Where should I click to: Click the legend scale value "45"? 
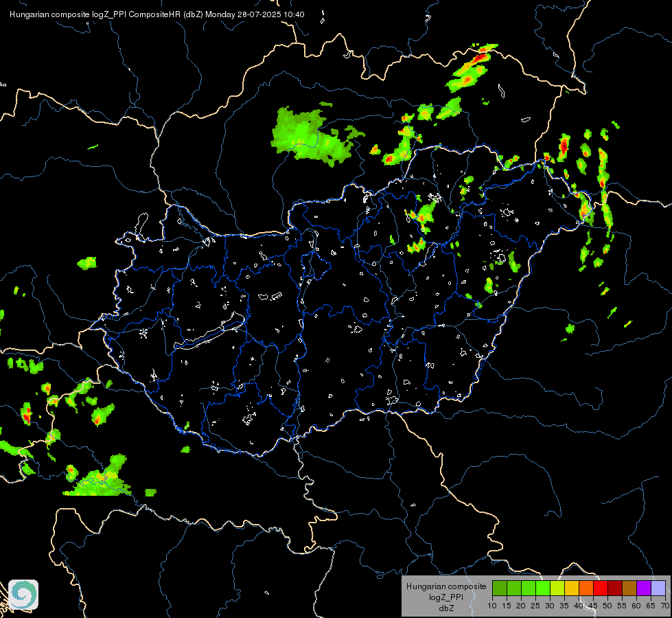pyautogui.click(x=592, y=606)
